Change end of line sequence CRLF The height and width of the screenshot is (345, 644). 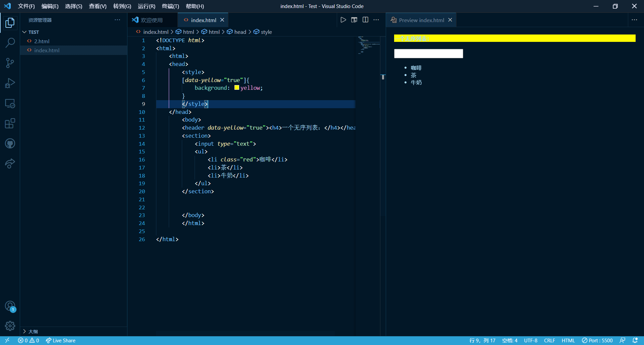tap(549, 341)
